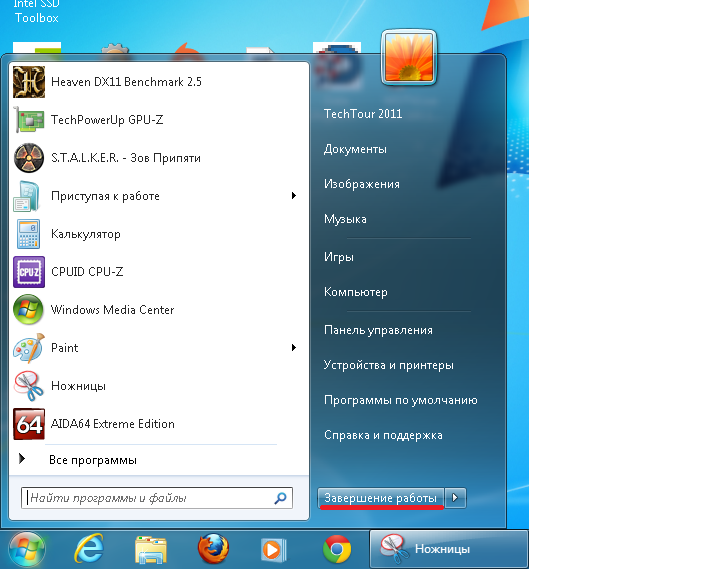
Task: Open Игры
Action: click(x=339, y=257)
